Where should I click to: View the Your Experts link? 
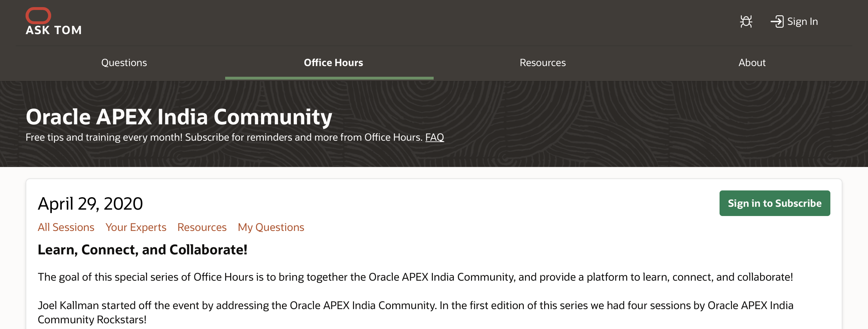click(136, 227)
